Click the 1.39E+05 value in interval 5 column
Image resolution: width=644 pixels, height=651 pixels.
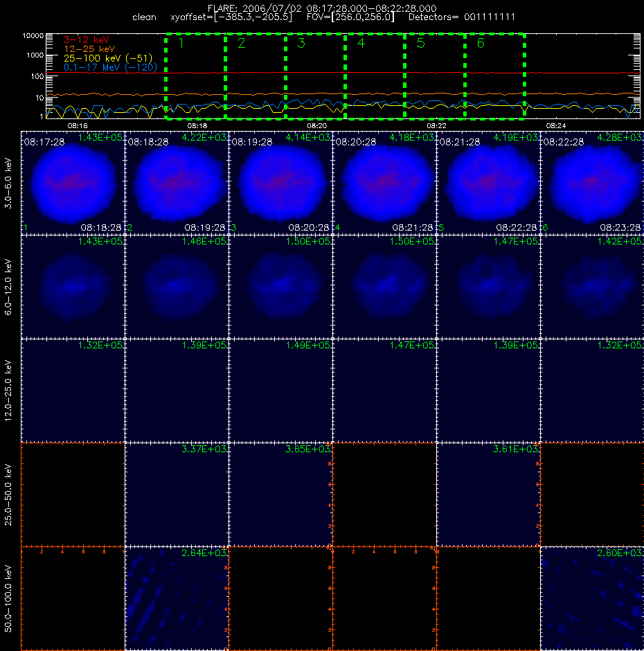pyautogui.click(x=516, y=345)
